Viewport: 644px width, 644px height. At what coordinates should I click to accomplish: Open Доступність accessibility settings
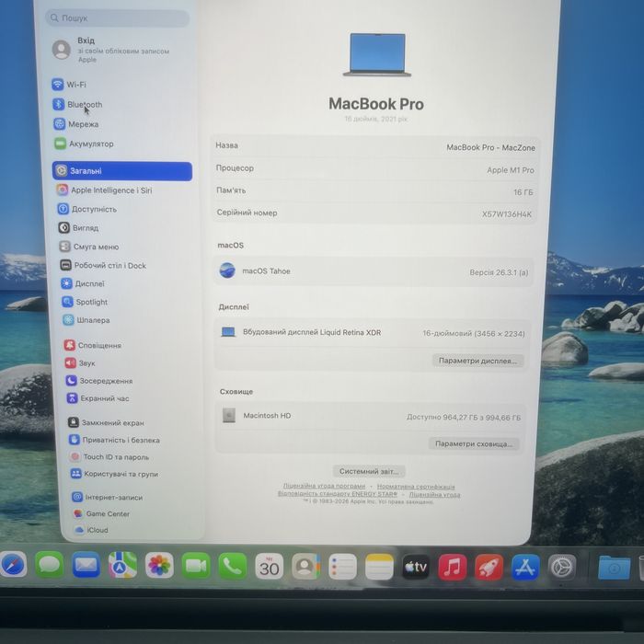point(86,209)
